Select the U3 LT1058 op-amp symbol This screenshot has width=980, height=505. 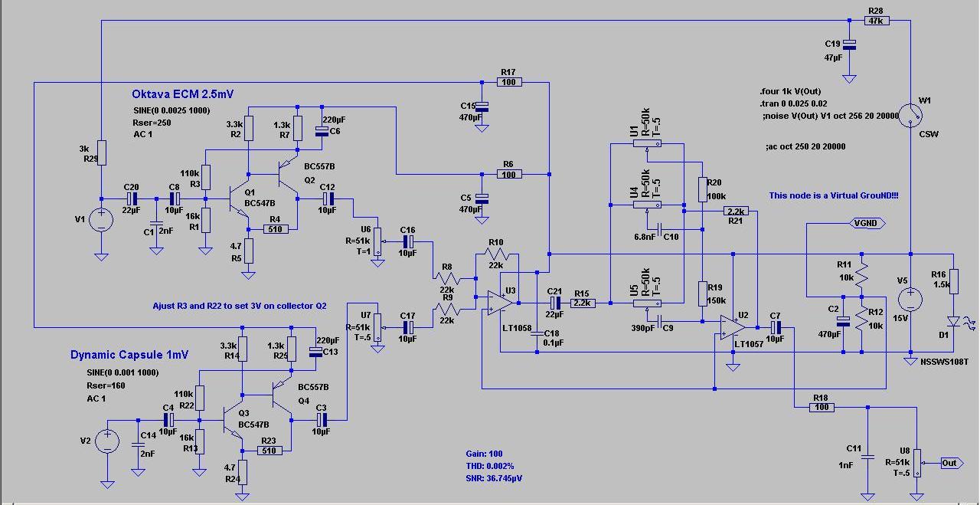(501, 303)
